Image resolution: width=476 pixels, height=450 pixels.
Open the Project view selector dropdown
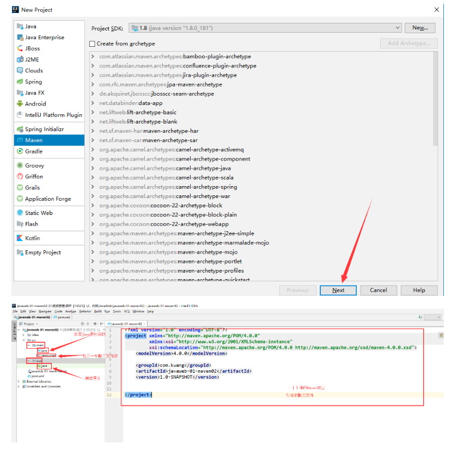28,324
